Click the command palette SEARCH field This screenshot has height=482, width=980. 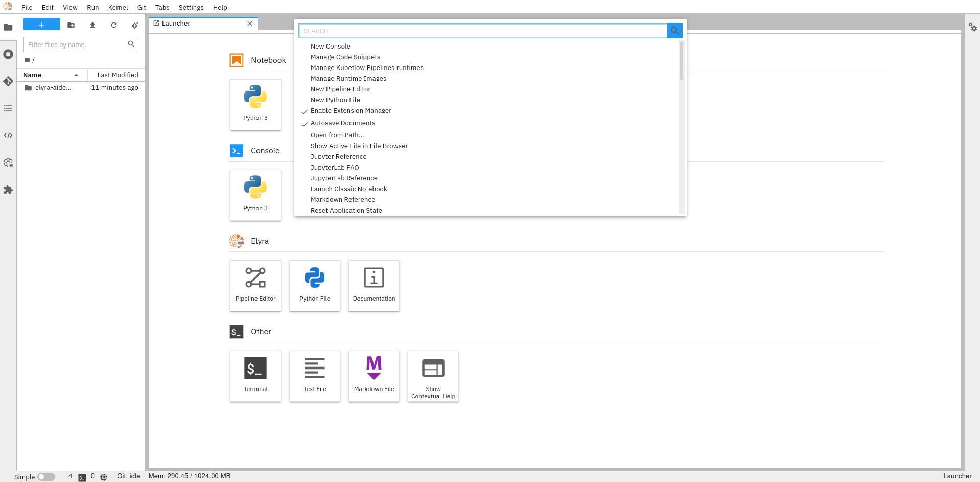483,31
